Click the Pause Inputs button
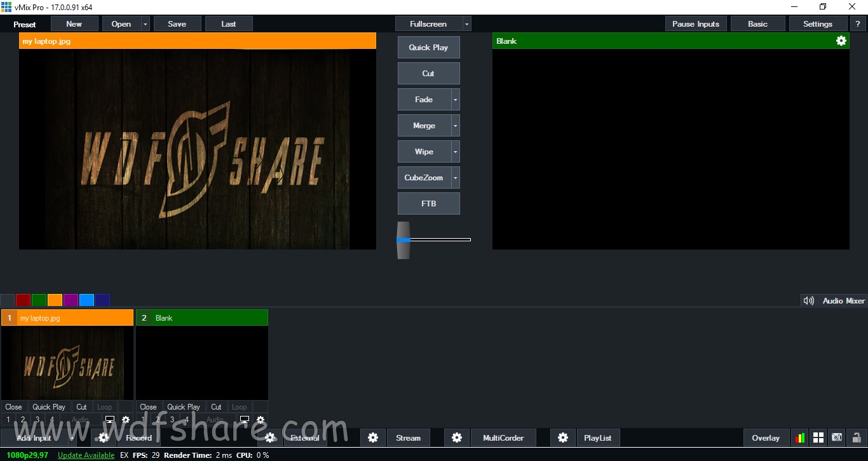 coord(696,23)
